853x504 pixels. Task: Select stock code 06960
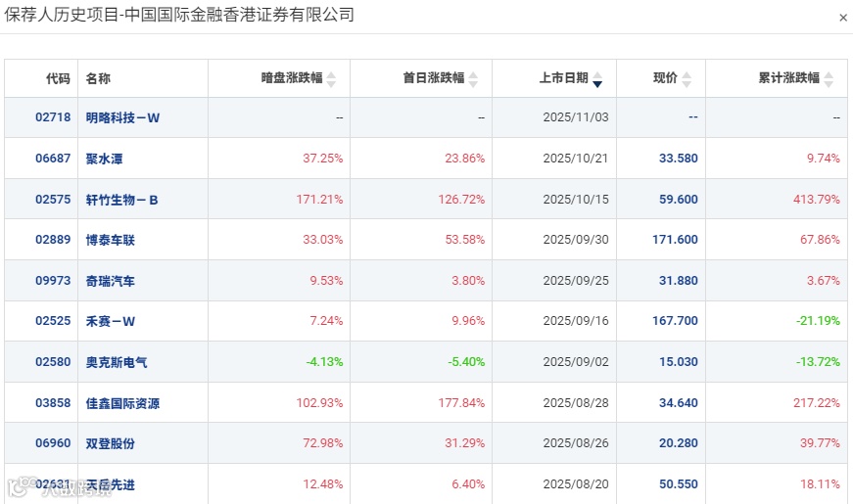(x=53, y=443)
